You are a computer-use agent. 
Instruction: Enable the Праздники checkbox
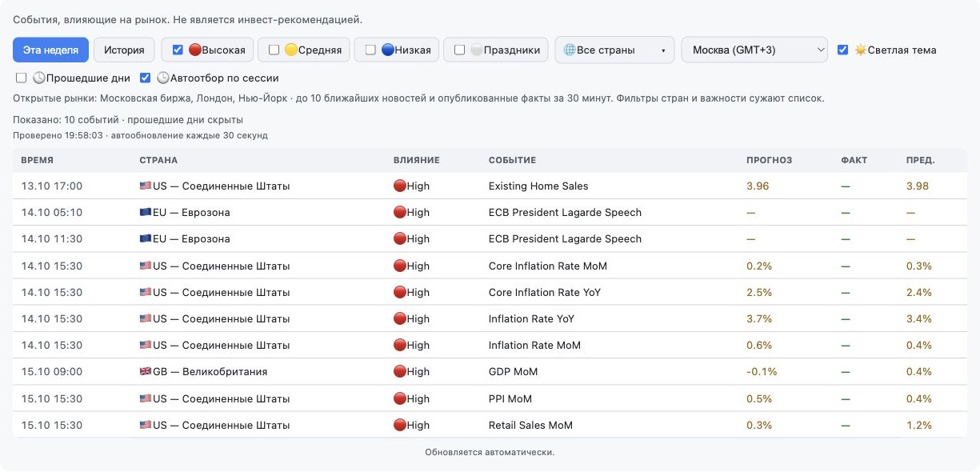pos(459,50)
